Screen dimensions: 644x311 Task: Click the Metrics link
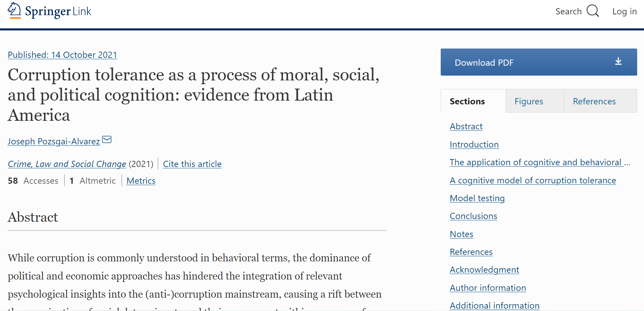141,181
